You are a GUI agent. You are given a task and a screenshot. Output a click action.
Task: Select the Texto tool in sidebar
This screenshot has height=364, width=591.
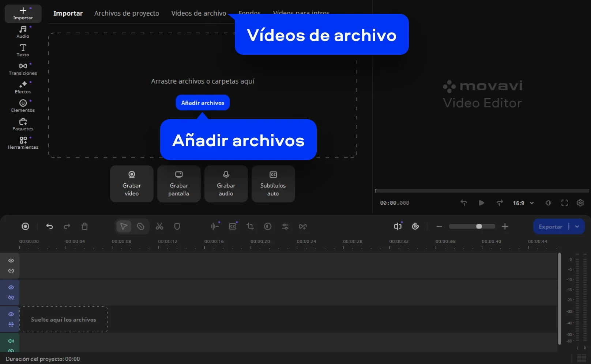(x=23, y=50)
